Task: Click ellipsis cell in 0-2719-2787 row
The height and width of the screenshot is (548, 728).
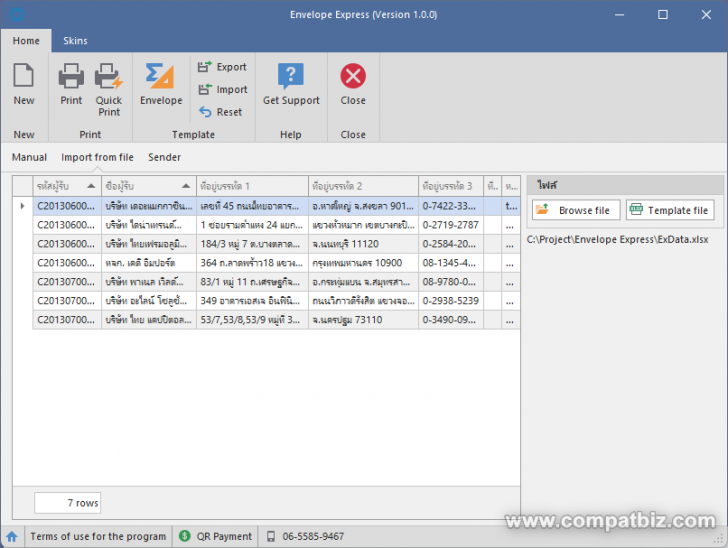Action: [510, 225]
